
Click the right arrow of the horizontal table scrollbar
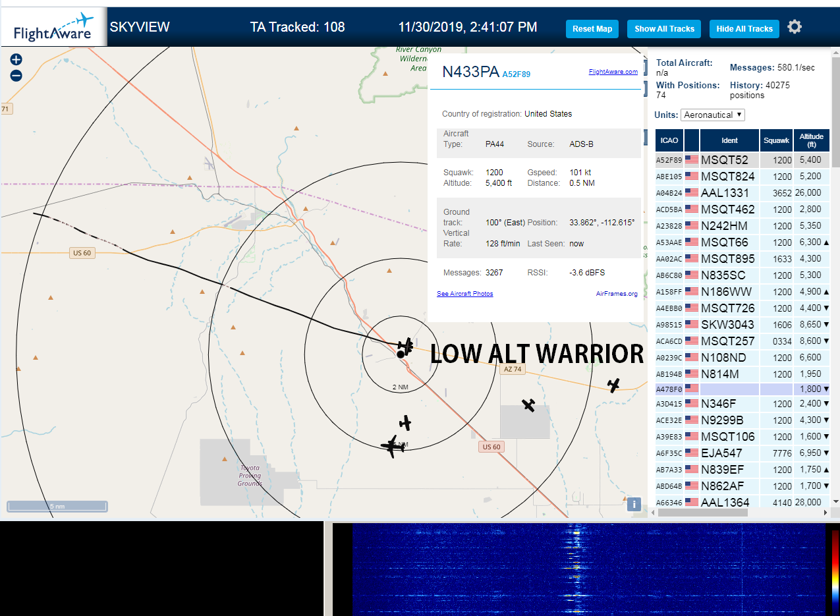click(826, 512)
